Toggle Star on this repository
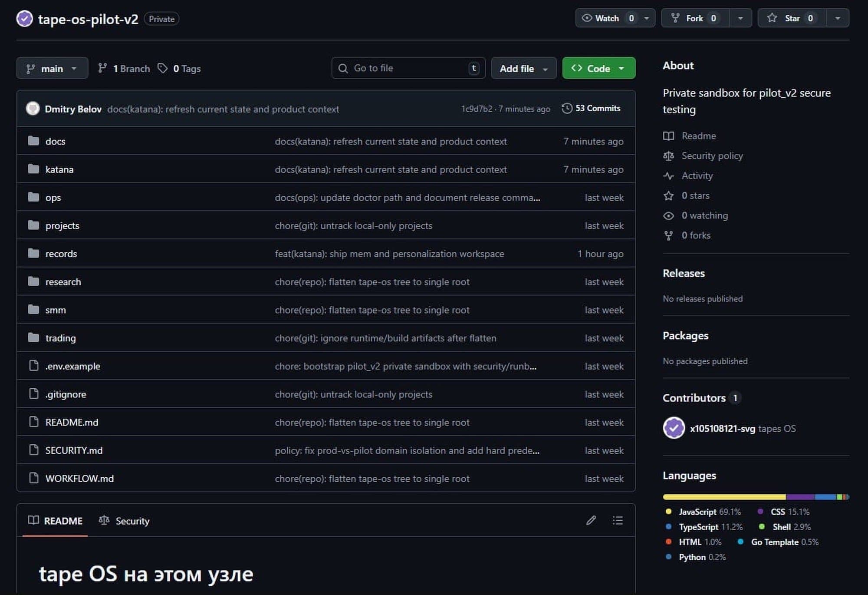Screen dimensions: 868x595 [792, 18]
